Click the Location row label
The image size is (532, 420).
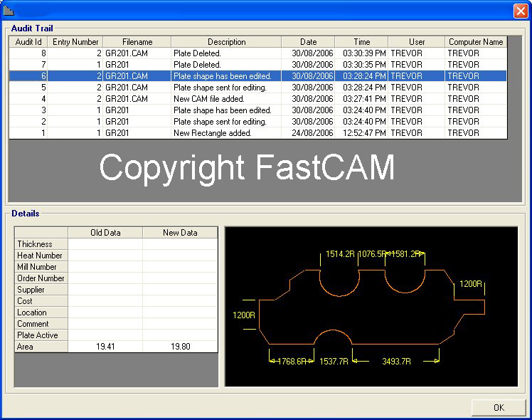(x=41, y=313)
